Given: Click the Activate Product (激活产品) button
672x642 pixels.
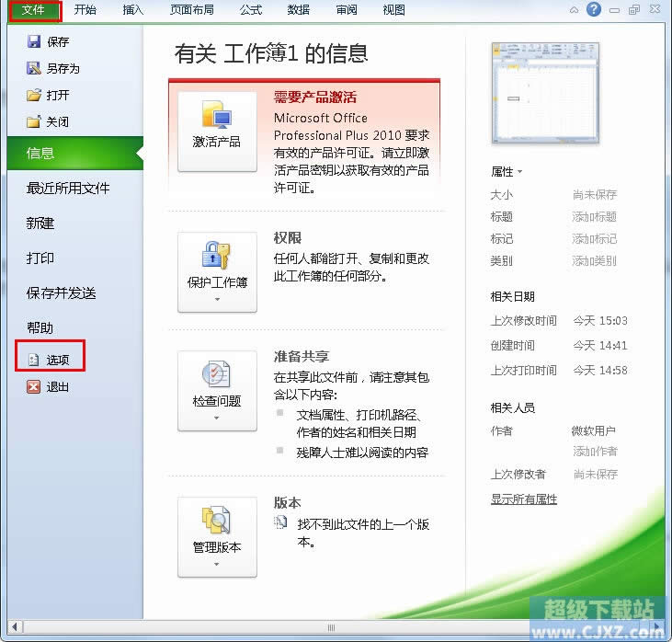Looking at the screenshot, I should [x=217, y=132].
